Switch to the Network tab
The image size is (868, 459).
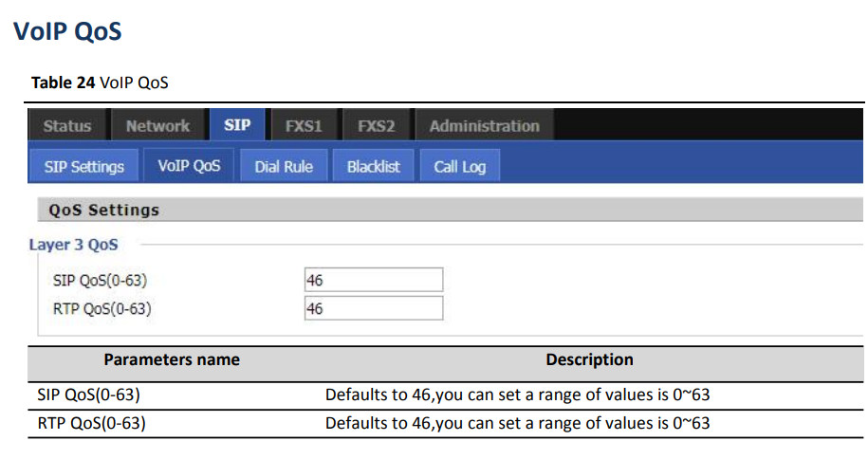[x=157, y=125]
